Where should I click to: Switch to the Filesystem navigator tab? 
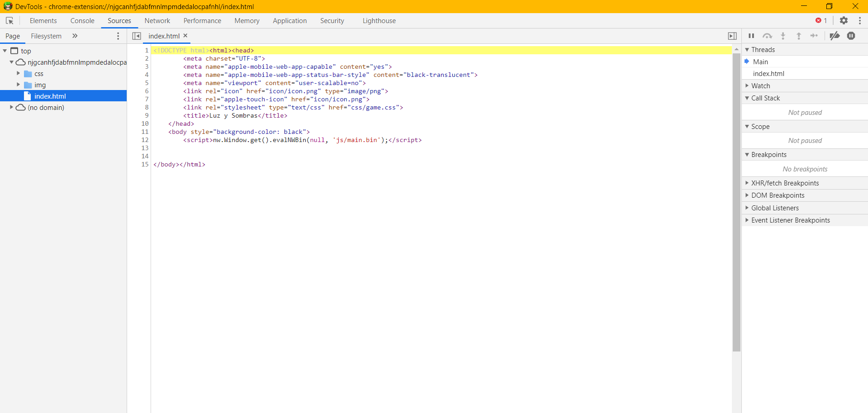46,36
